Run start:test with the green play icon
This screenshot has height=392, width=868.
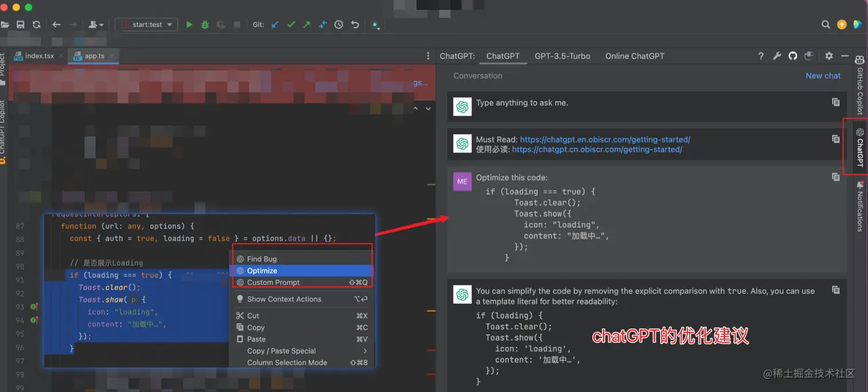(189, 25)
